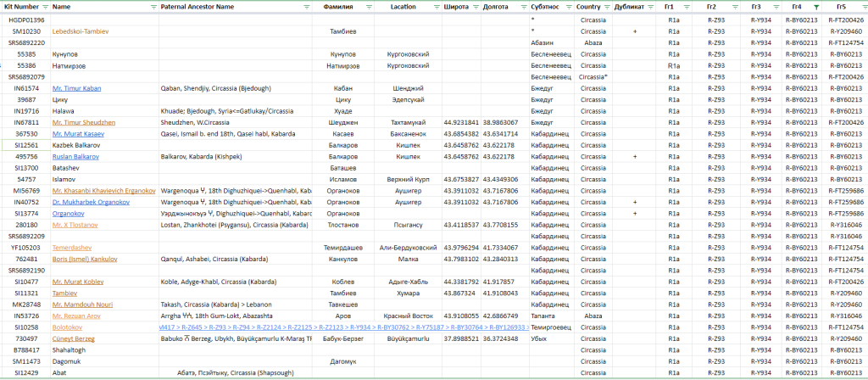Select the Kit Number header cell

[25, 7]
